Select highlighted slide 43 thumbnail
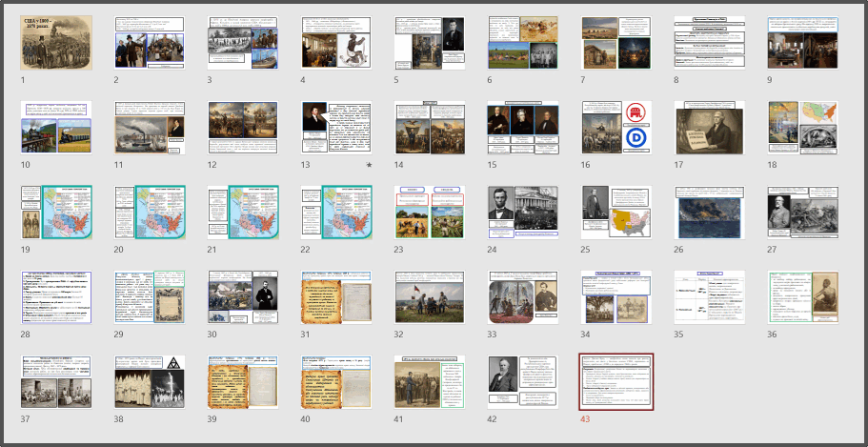 (x=616, y=382)
